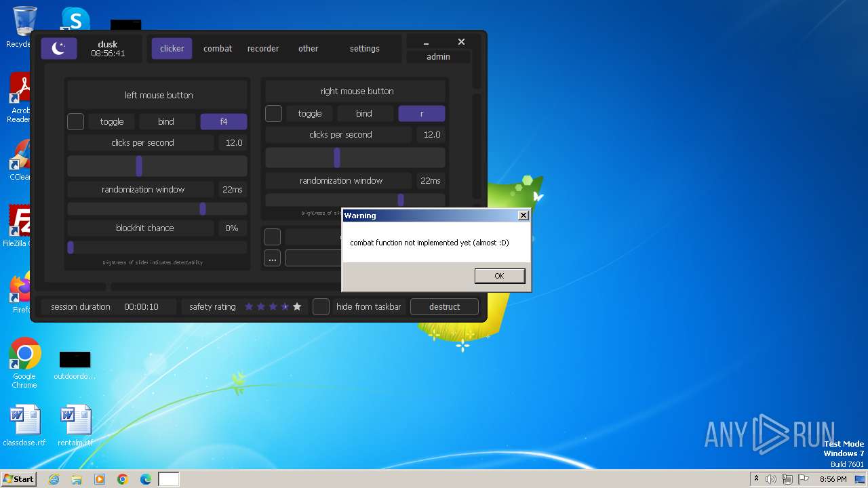Click blockhit chance 0% value
This screenshot has height=488, width=868.
click(232, 228)
